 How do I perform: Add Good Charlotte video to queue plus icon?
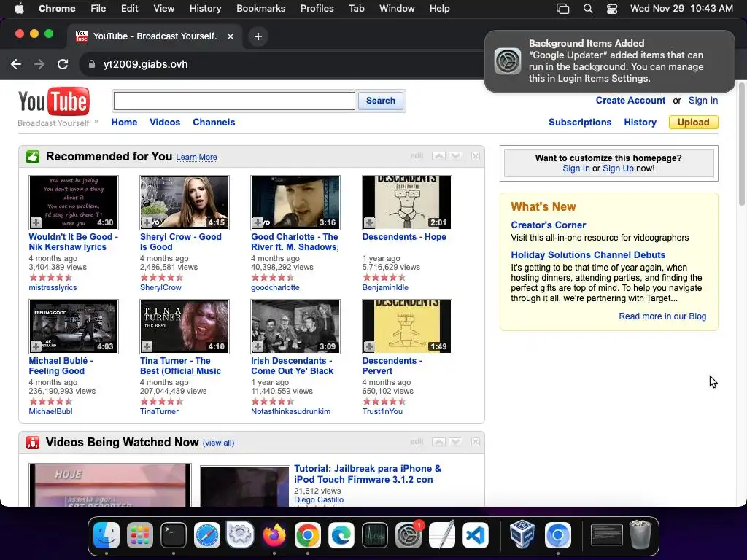point(258,222)
